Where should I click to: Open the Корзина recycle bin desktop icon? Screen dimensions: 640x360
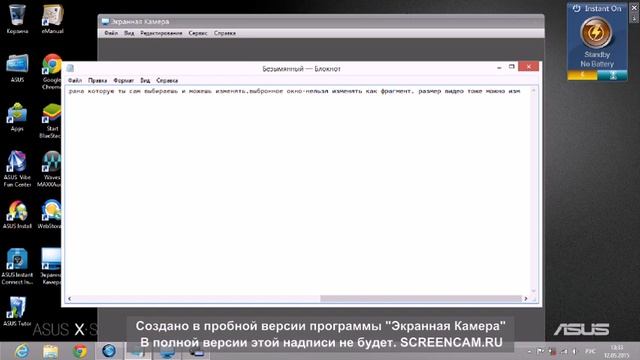pyautogui.click(x=17, y=19)
